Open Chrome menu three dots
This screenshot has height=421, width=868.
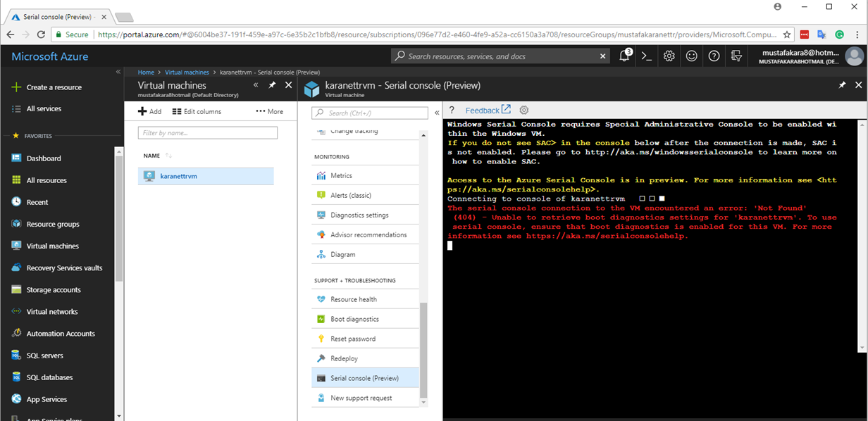click(857, 34)
